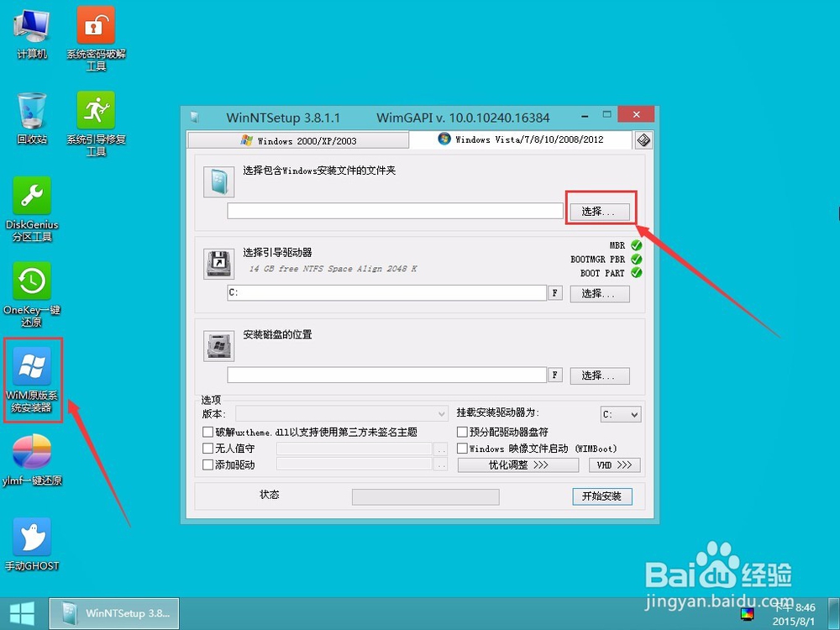Click 选择 for Windows installation files
This screenshot has width=840, height=630.
tap(599, 212)
